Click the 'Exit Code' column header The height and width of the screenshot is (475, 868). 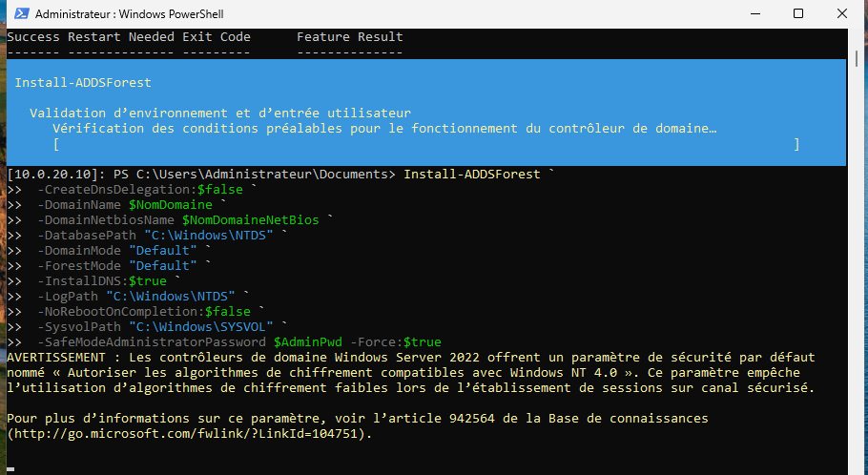coord(217,37)
